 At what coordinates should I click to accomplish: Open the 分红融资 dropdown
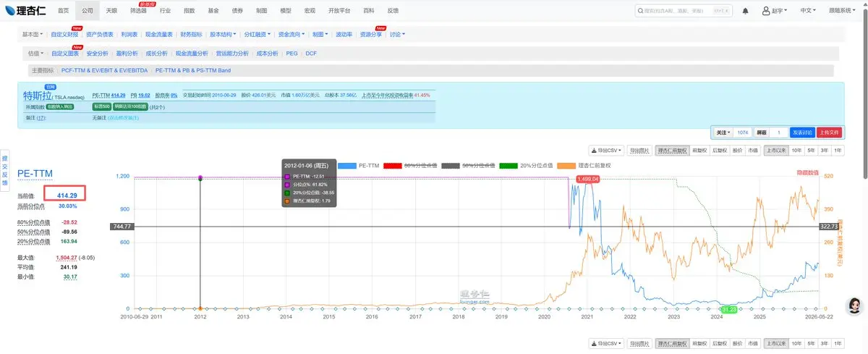click(x=256, y=34)
